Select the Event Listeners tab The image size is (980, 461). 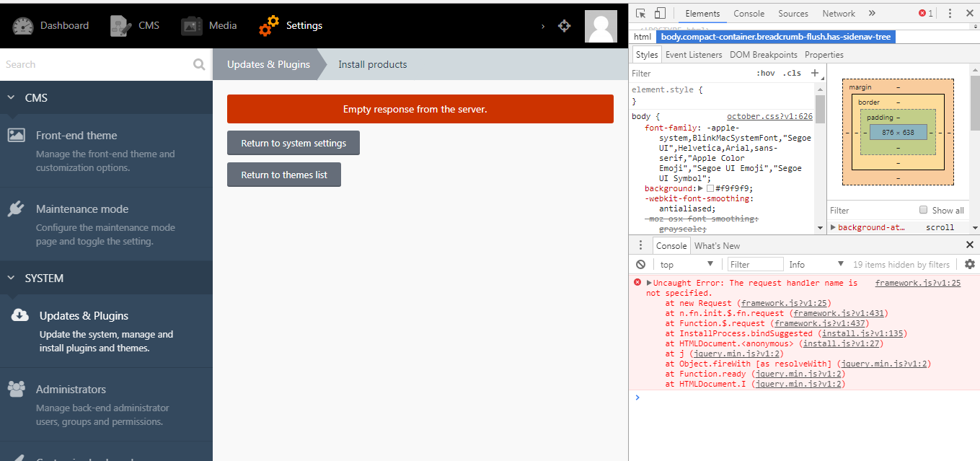(x=694, y=55)
